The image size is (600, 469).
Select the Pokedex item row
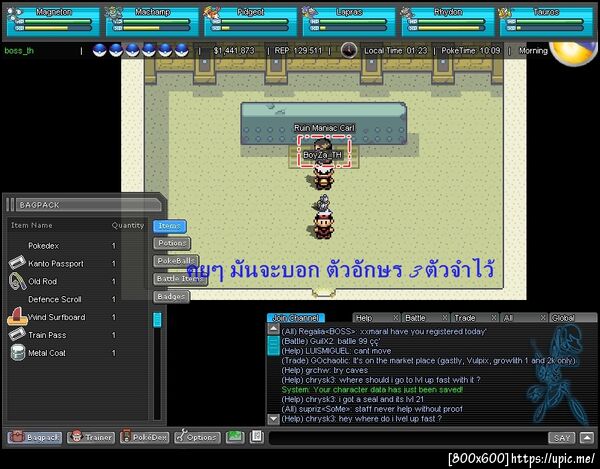pyautogui.click(x=77, y=246)
